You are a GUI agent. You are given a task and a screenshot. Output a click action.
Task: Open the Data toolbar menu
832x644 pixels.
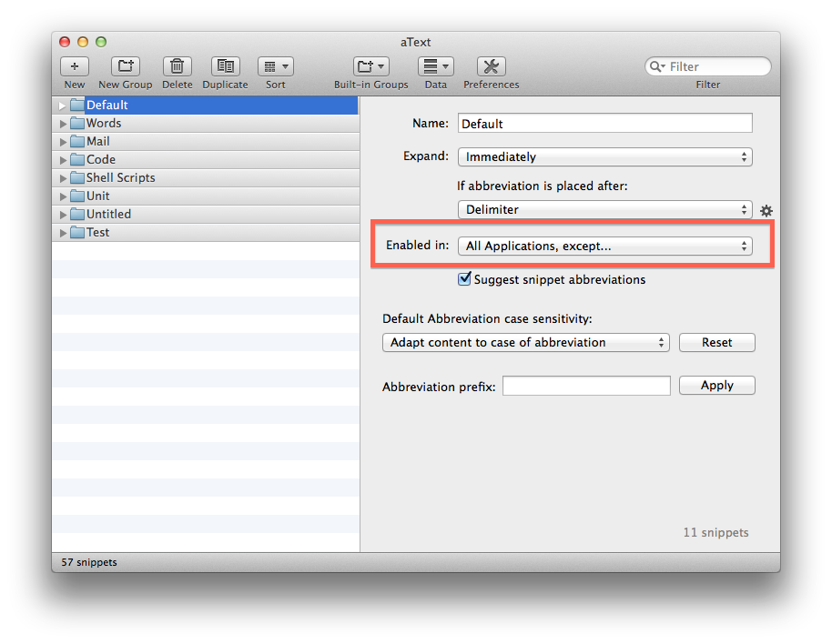pos(435,66)
